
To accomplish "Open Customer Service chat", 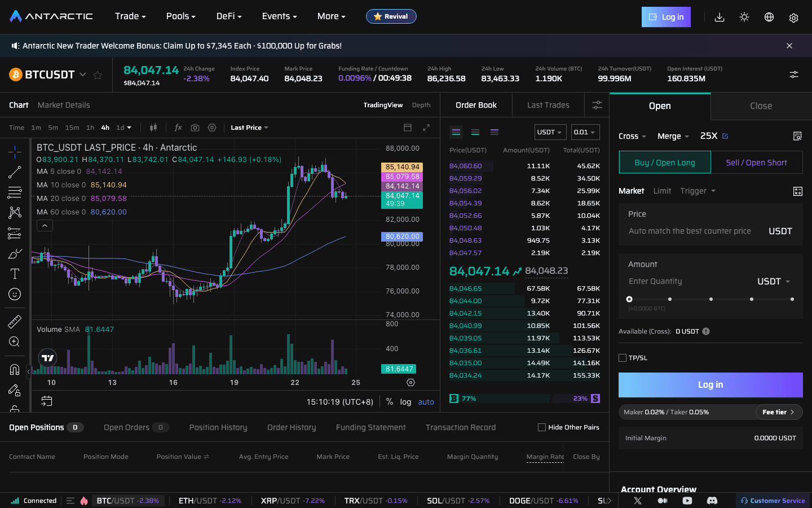I will pos(773,501).
